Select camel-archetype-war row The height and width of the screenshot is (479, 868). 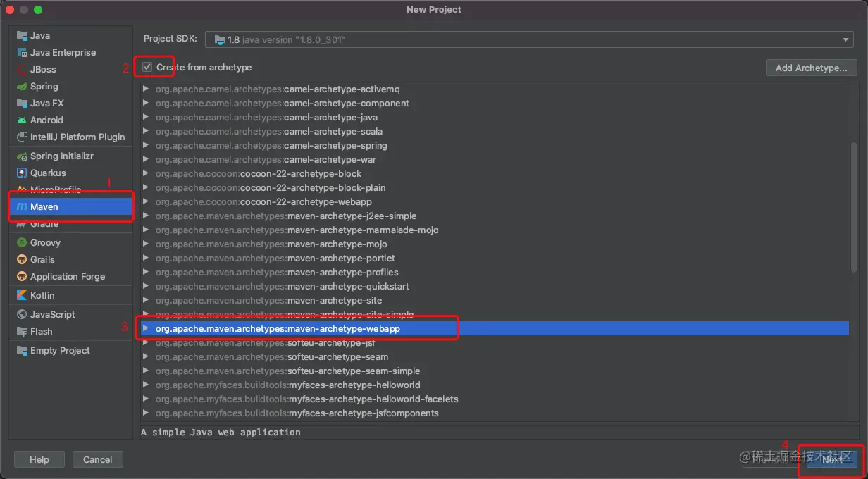tap(494, 159)
